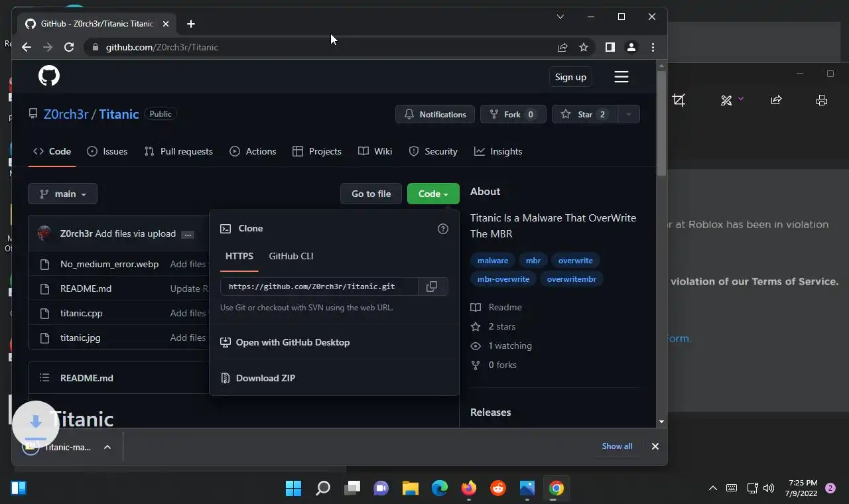Click the Sign up button
Screen dimensions: 849x504
570,77
